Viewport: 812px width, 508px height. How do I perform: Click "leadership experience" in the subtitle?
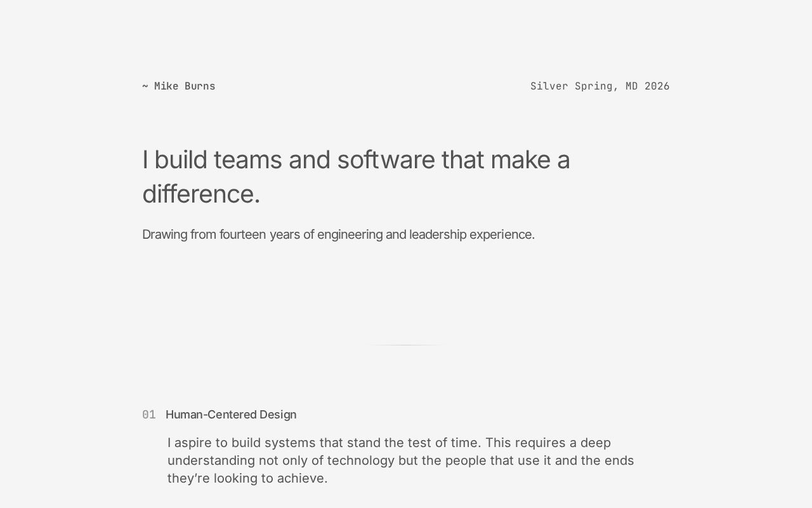tap(471, 235)
